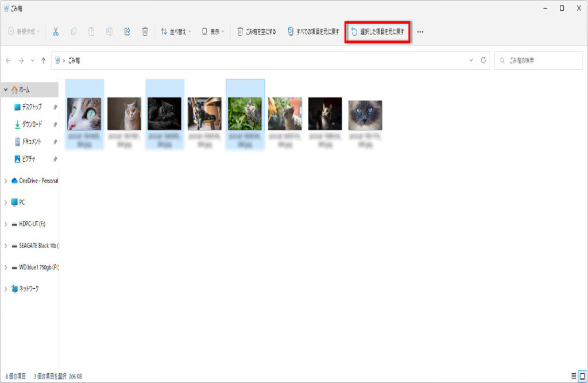Screen dimensions: 588x383
Task: Open the 並べ替え sort dropdown
Action: [x=176, y=32]
